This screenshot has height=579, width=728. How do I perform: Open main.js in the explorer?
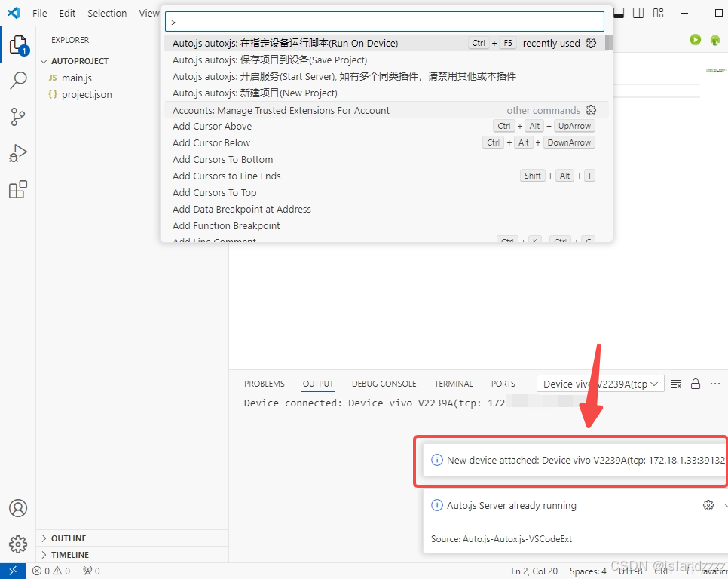pos(77,78)
